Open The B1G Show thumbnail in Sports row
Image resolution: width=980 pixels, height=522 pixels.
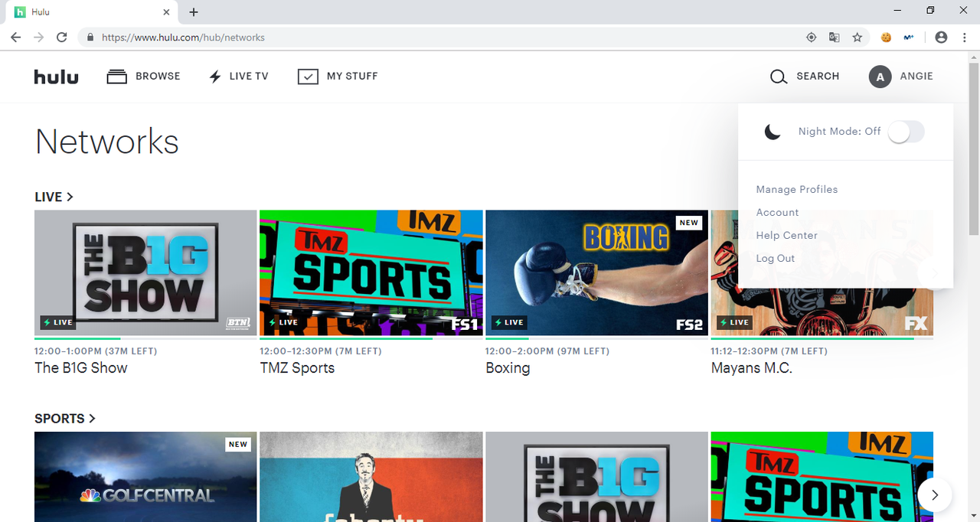[x=596, y=477]
